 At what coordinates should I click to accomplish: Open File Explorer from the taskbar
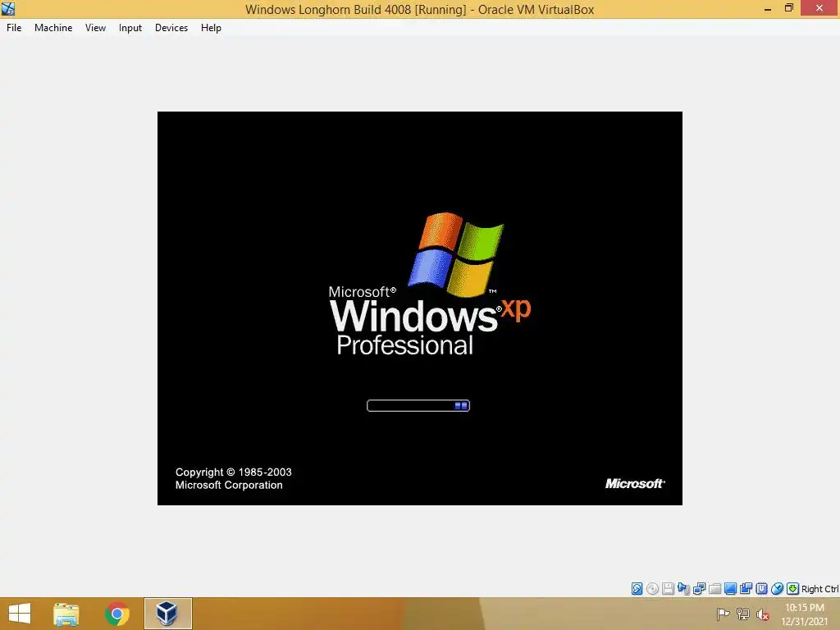(x=66, y=614)
